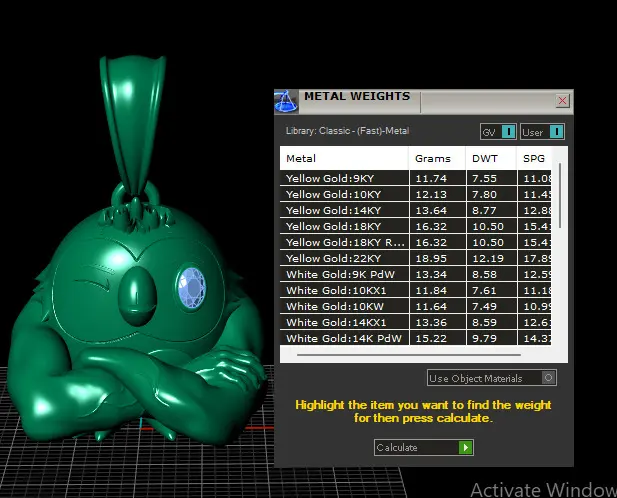Click the 13.34 grams value
617x498 pixels.
[x=431, y=275]
